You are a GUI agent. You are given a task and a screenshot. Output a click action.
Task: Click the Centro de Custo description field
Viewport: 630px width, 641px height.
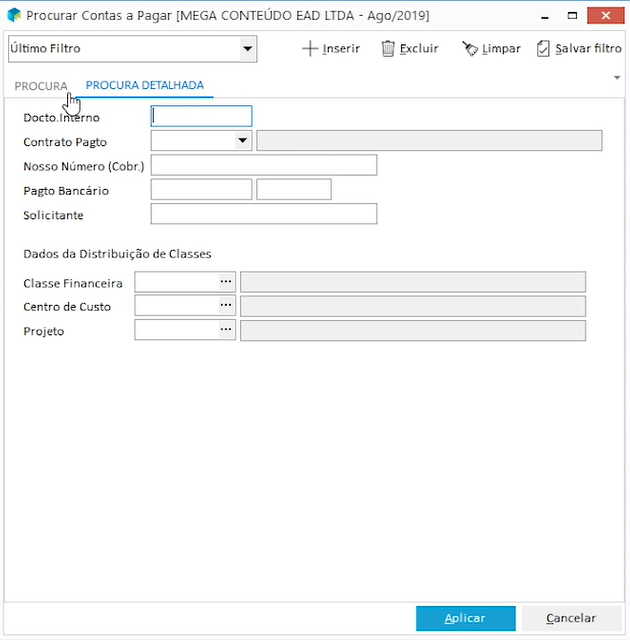point(413,306)
